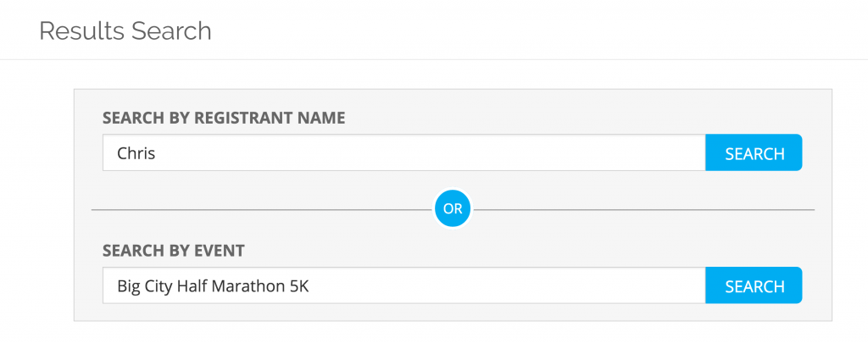Click blank area after 5K in event field
This screenshot has width=868, height=343.
click(x=509, y=286)
